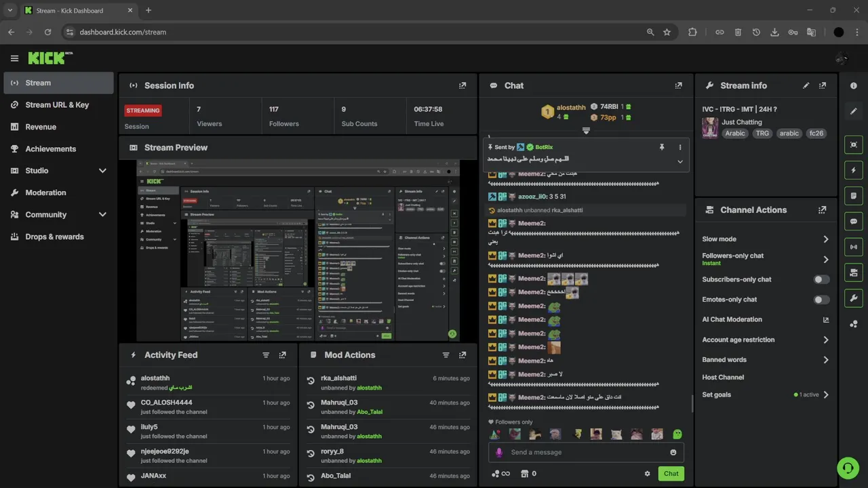
Task: Click the Send a message field
Action: click(585, 452)
